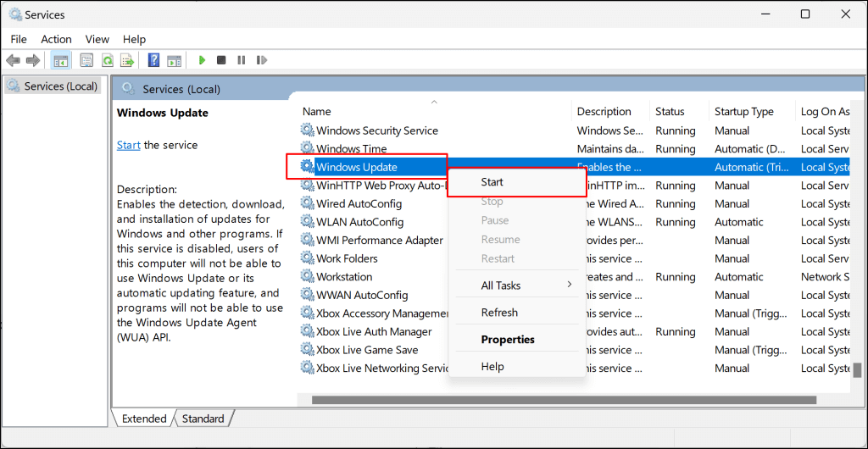Screen dimensions: 868x449
Task: Choose Properties in the context menu
Action: (x=508, y=340)
